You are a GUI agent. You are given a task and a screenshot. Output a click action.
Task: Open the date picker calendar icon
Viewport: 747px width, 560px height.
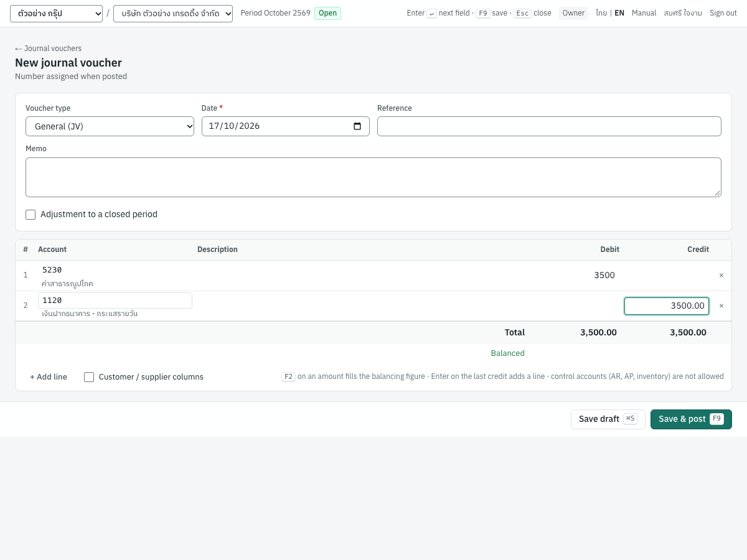click(x=357, y=126)
